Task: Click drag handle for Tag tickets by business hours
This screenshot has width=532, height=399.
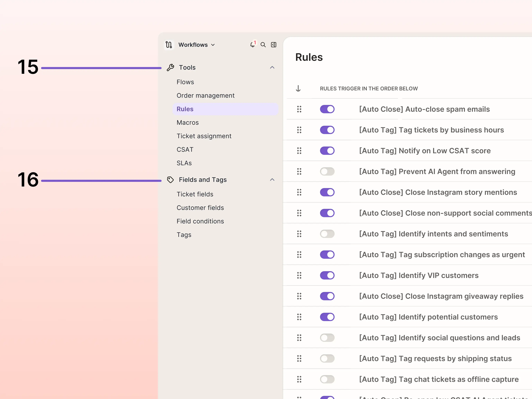Action: (x=299, y=130)
